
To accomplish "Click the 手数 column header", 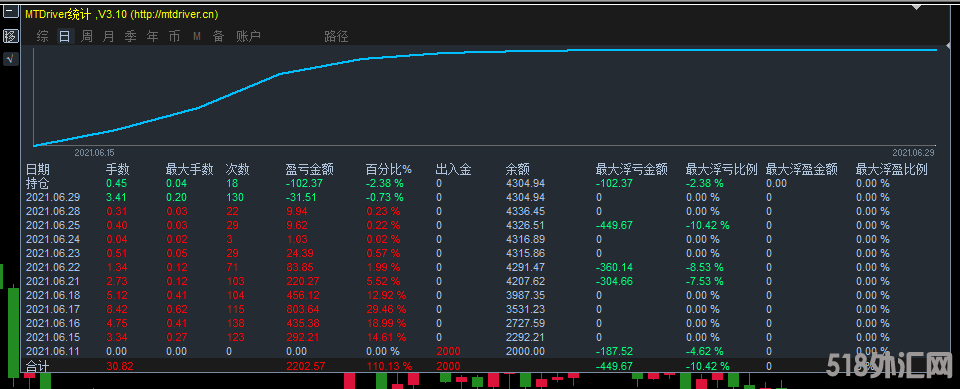I will click(x=118, y=169).
